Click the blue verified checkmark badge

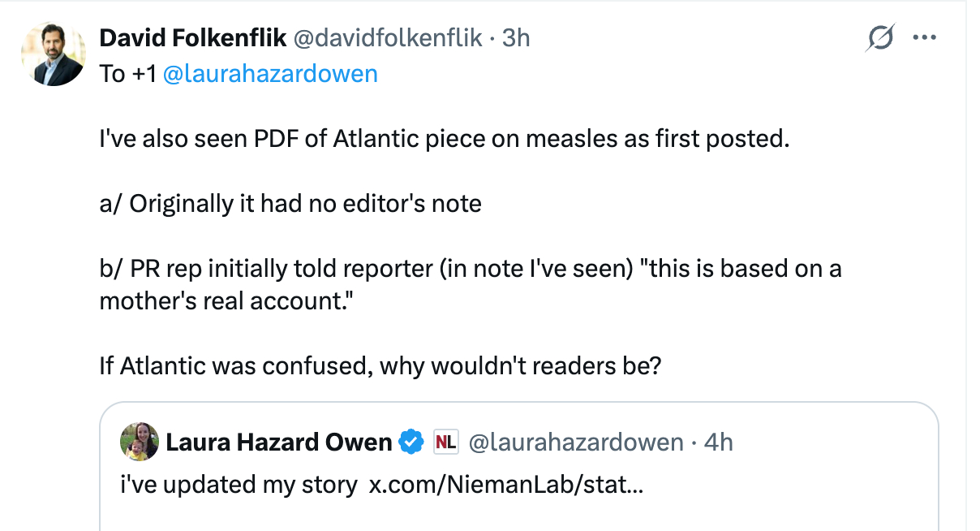(x=412, y=442)
